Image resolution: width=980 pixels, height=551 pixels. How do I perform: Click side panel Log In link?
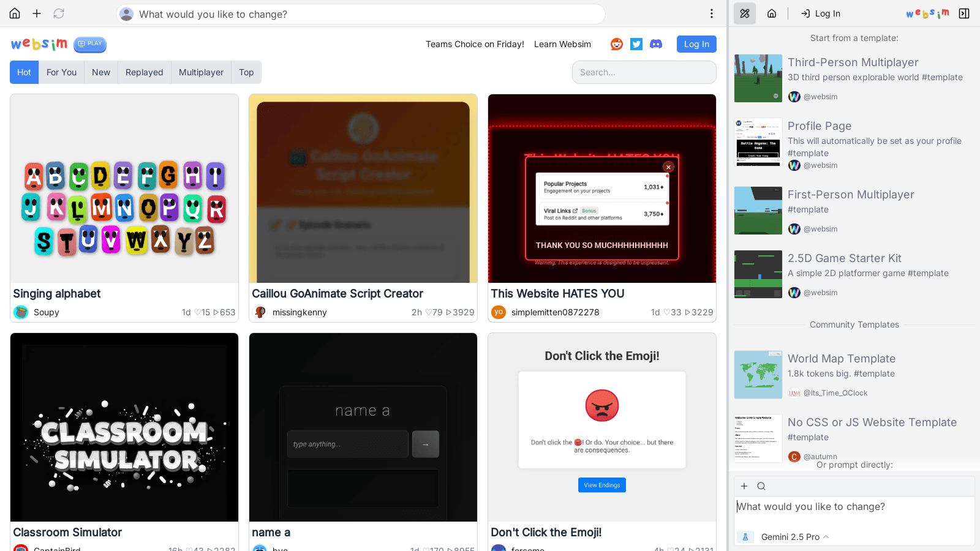(x=821, y=13)
